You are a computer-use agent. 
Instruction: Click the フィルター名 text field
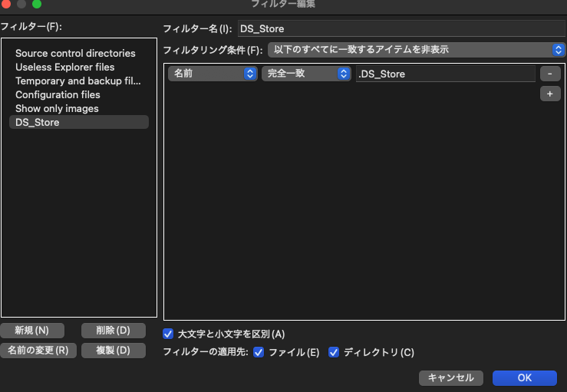click(x=401, y=28)
